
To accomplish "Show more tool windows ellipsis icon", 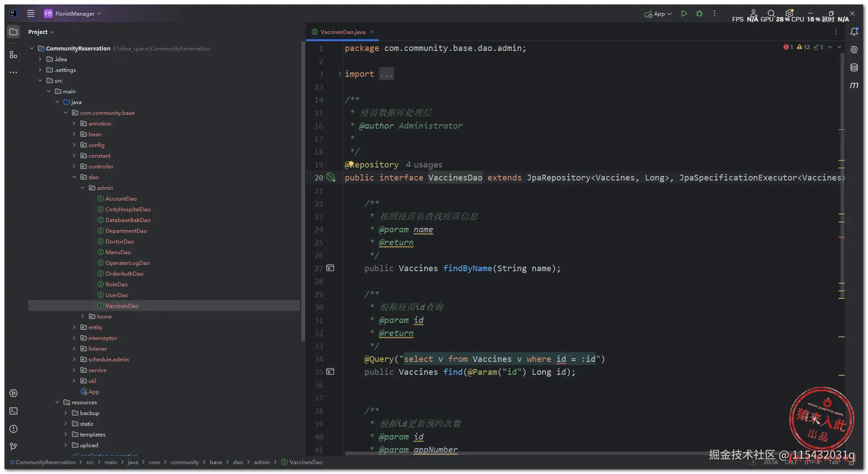I will pos(13,72).
